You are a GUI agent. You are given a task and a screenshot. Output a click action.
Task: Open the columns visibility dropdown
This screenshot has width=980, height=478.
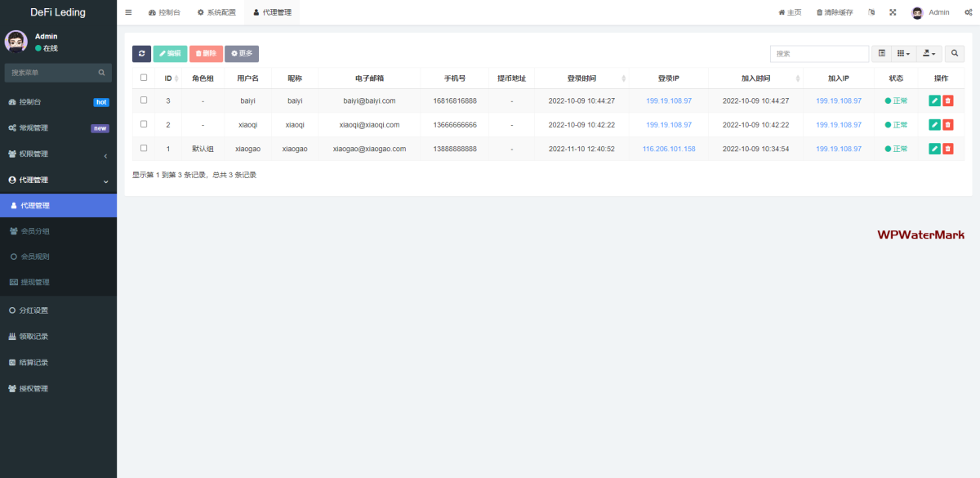pos(903,53)
